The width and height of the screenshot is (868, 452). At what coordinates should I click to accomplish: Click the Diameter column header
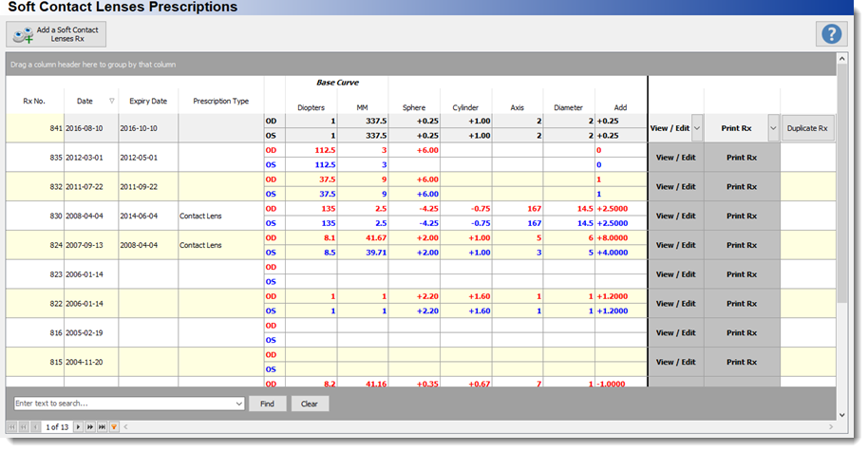tap(569, 108)
